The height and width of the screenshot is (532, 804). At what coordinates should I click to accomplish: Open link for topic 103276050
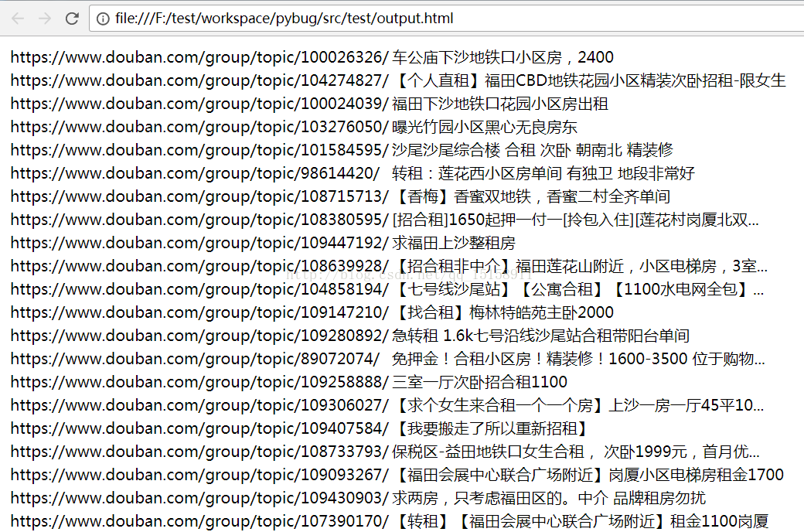coord(199,127)
